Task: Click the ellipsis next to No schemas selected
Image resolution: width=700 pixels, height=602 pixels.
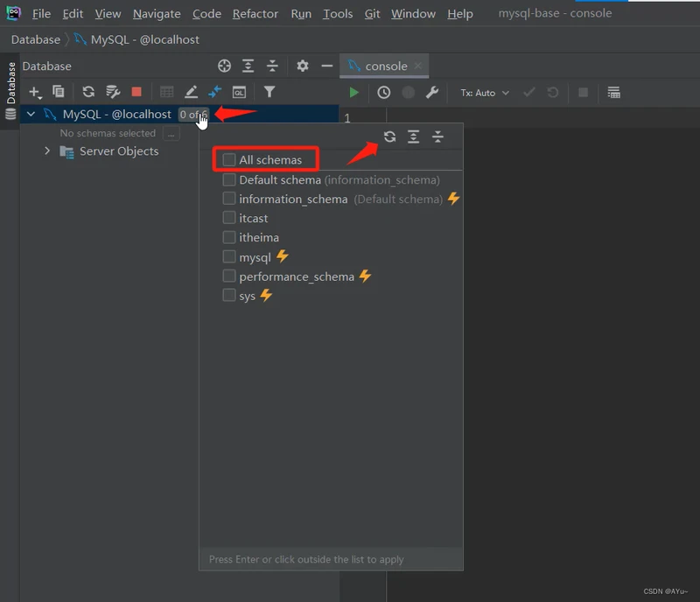Action: click(171, 134)
